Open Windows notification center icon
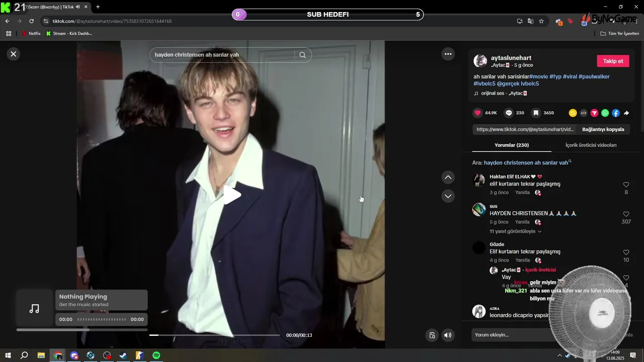This screenshot has width=644, height=362. (633, 355)
